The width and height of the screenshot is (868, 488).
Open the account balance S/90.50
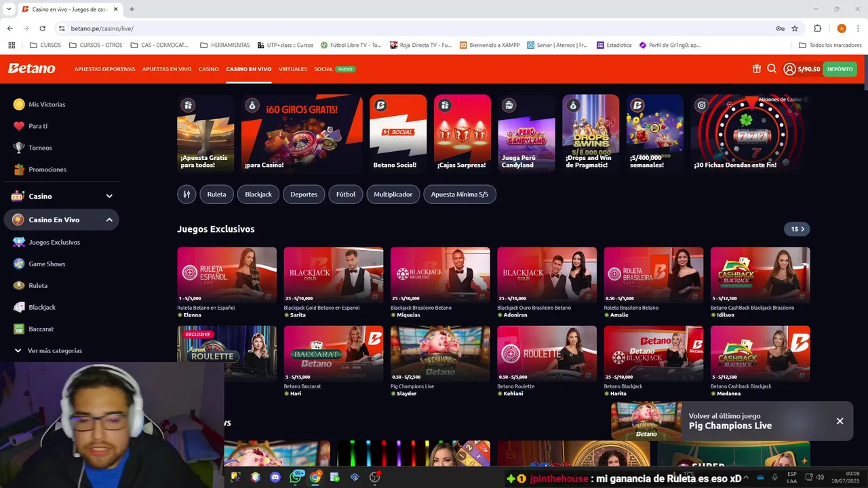point(809,69)
